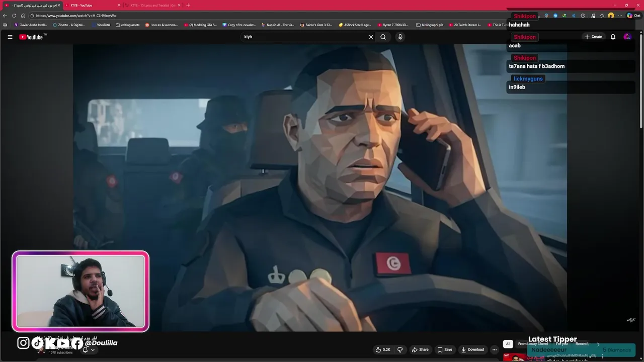Open the I run an AI automa bookmark
The image size is (644, 362).
point(162,25)
